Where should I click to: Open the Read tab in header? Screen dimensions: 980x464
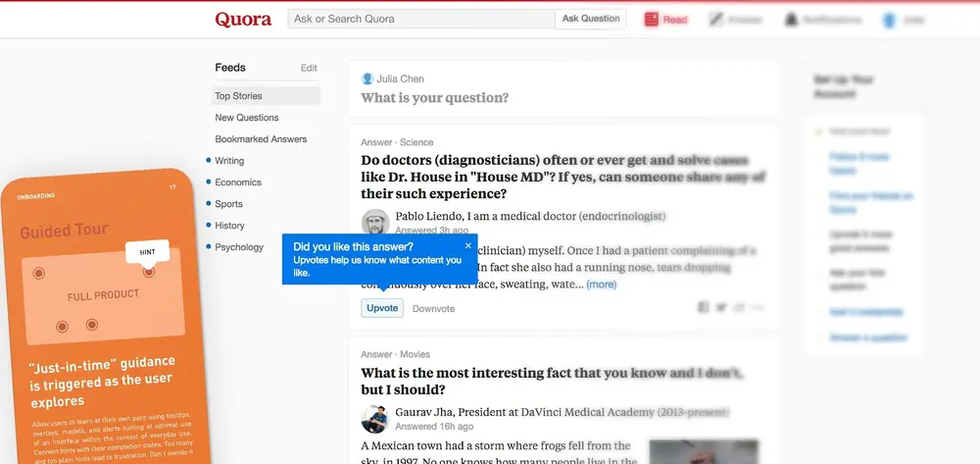click(x=665, y=20)
